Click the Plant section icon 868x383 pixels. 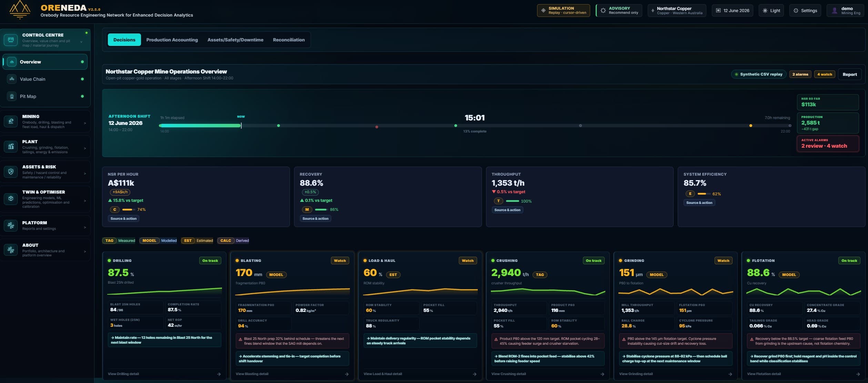11,147
